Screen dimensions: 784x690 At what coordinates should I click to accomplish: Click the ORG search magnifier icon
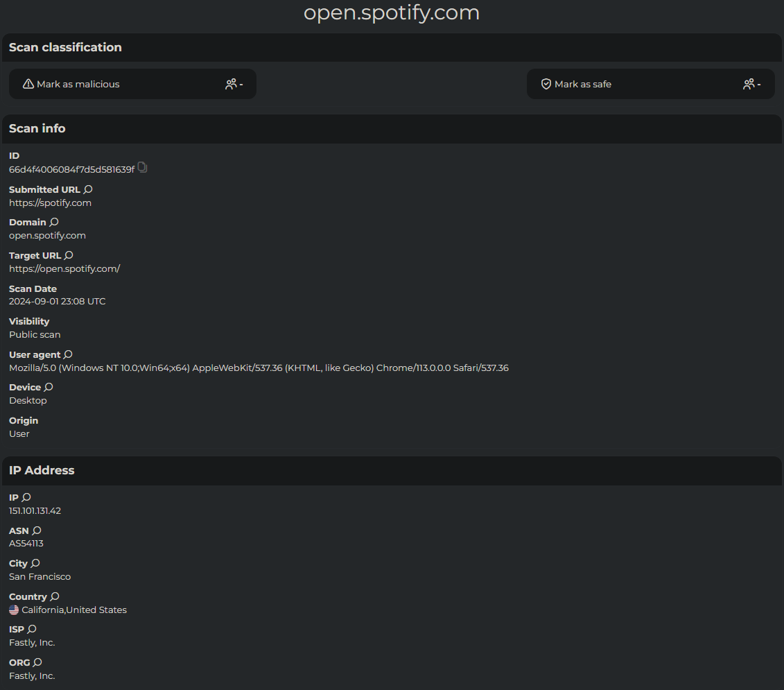click(x=37, y=662)
